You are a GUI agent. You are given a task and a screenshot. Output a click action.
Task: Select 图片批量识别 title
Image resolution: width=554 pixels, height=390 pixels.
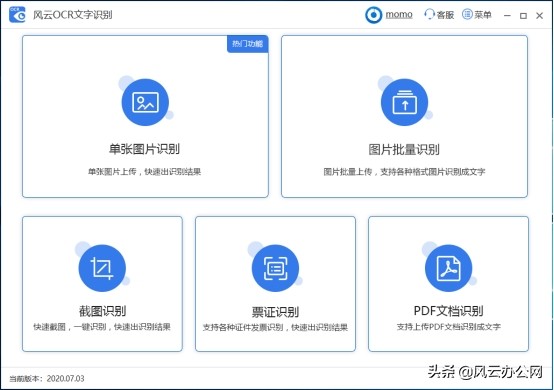[404, 149]
